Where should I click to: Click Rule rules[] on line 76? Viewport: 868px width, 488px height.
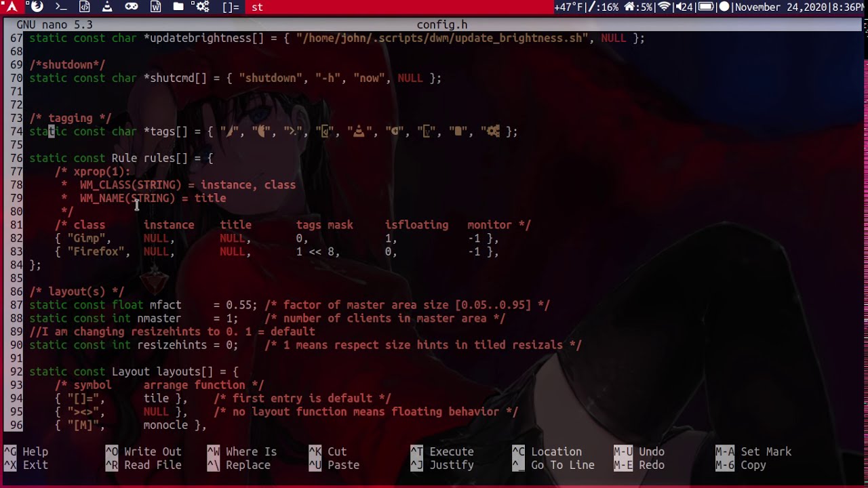150,159
